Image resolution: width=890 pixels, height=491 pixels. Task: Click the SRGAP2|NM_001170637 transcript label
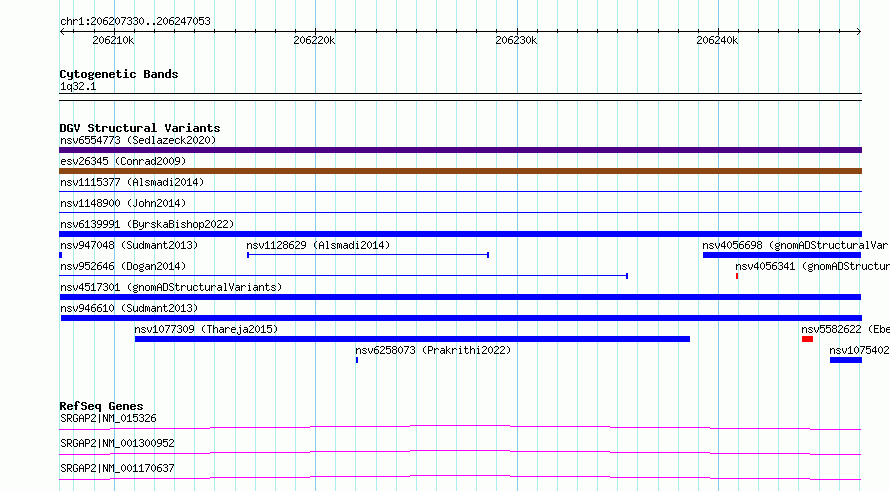point(117,468)
